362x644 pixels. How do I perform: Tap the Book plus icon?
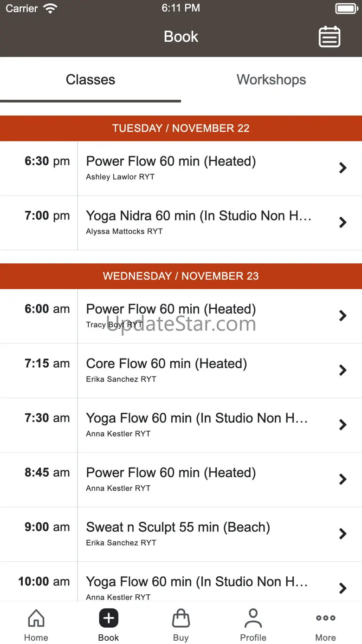[x=109, y=618]
